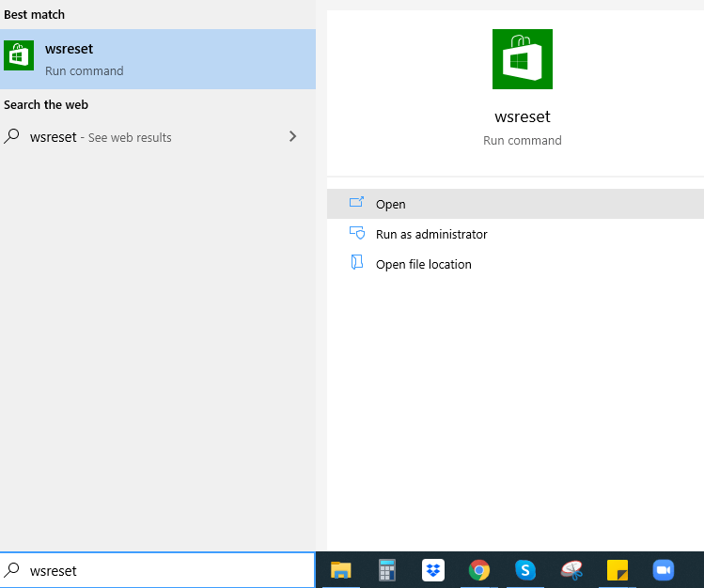Launch Calculator from the taskbar
This screenshot has width=704, height=588.
(387, 570)
